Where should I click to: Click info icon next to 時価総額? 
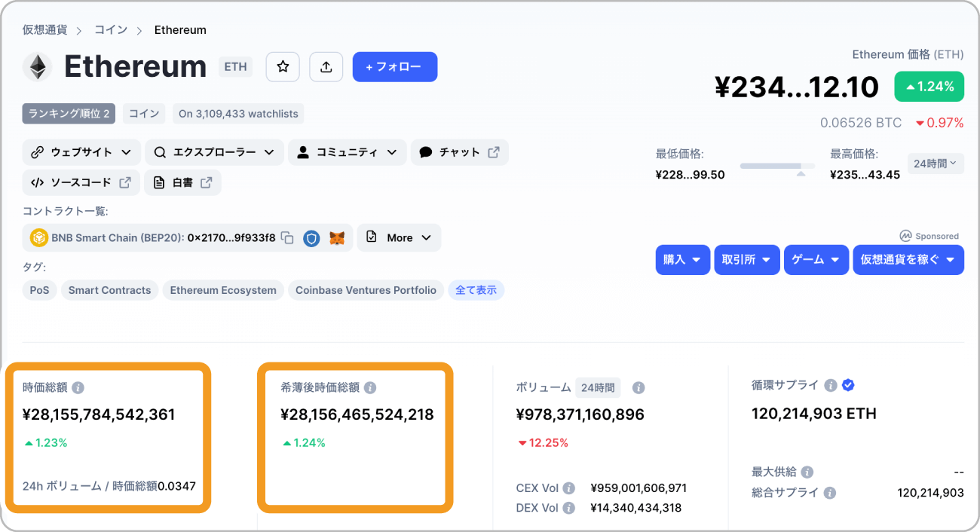tap(78, 388)
